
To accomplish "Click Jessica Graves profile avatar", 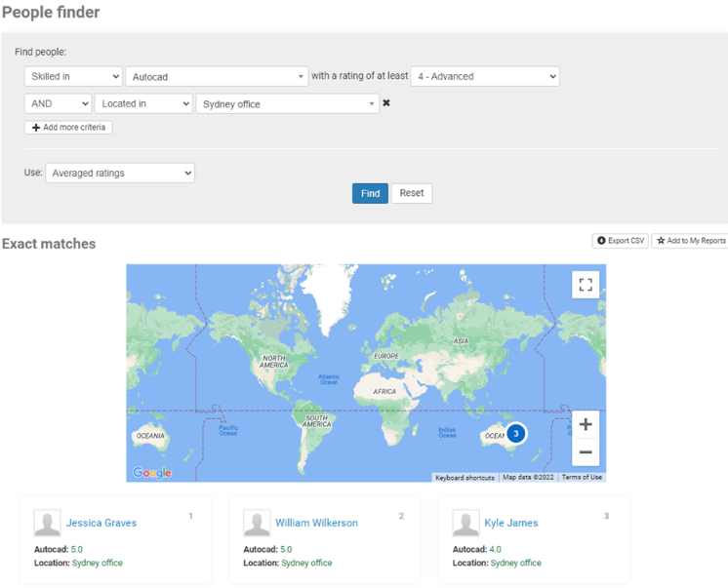I will click(x=47, y=523).
